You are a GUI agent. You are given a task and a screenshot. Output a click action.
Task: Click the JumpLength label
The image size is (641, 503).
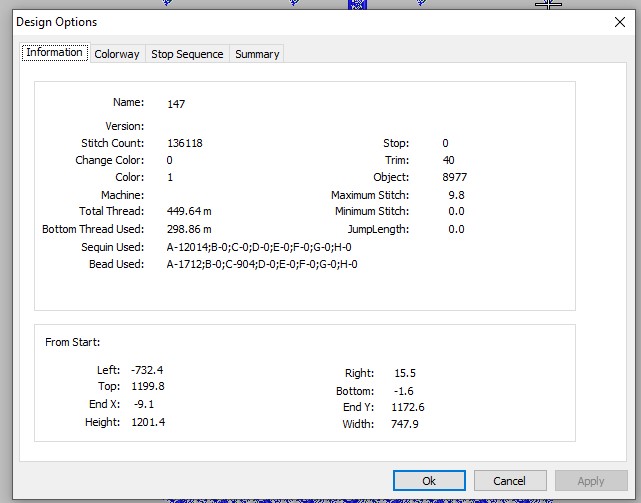[378, 229]
